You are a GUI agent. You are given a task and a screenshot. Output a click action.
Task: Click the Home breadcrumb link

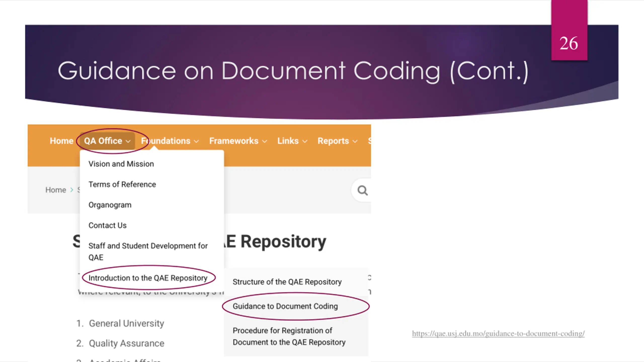(x=56, y=190)
